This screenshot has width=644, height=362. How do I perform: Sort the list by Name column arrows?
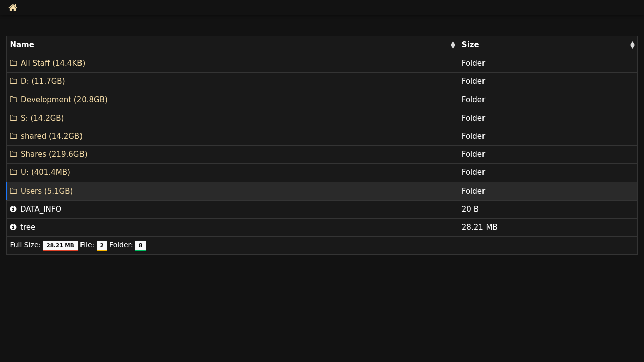pyautogui.click(x=453, y=45)
